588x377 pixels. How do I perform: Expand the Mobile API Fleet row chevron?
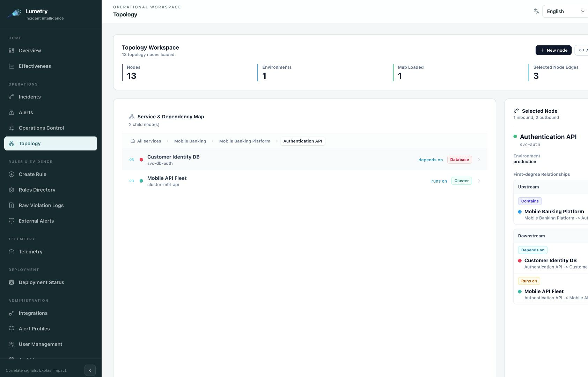coord(479,181)
